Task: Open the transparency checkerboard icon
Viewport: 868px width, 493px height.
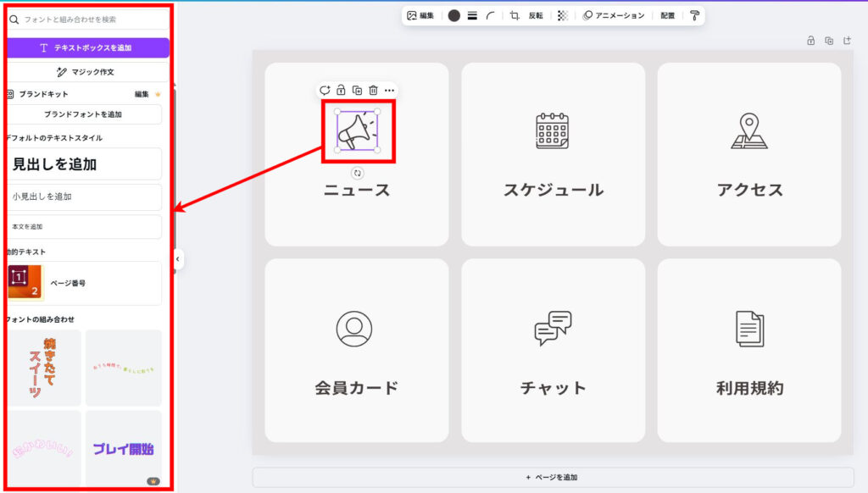Action: pyautogui.click(x=563, y=15)
